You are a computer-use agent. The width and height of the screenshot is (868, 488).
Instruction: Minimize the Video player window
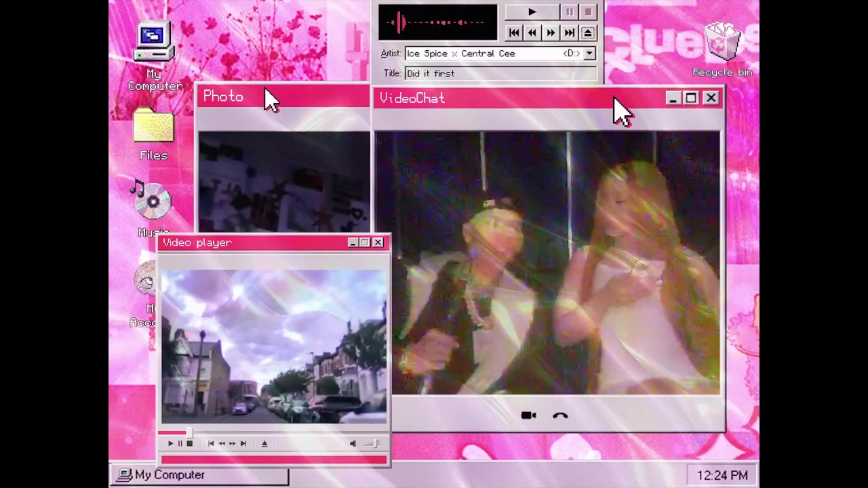coord(353,243)
